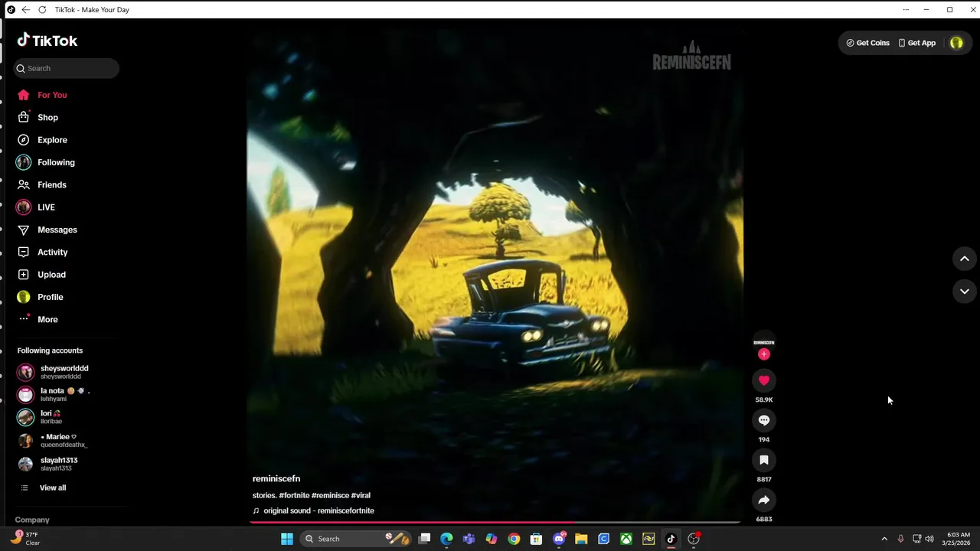The height and width of the screenshot is (551, 980).
Task: Show hidden system tray icons
Action: click(884, 539)
